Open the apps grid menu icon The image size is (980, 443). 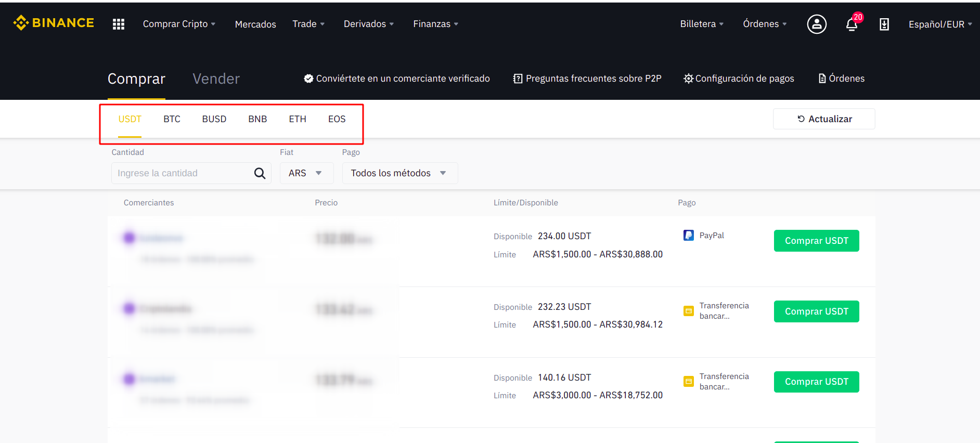(119, 24)
